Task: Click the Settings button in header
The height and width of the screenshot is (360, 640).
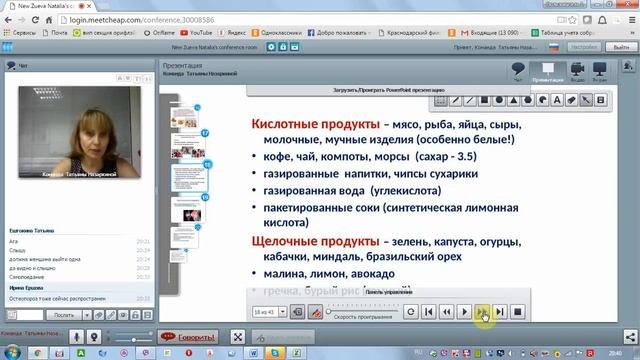Action: coord(584,47)
